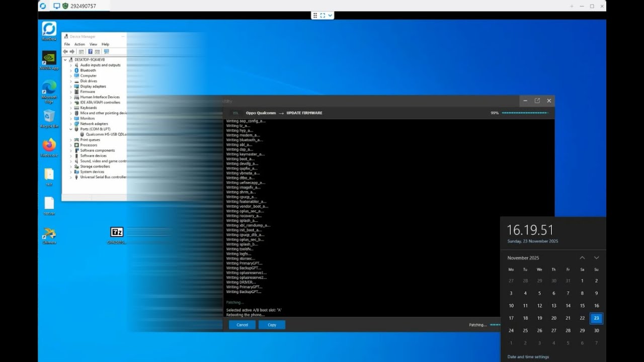
Task: Select the Processors category in Device Manager
Action: coord(89,145)
